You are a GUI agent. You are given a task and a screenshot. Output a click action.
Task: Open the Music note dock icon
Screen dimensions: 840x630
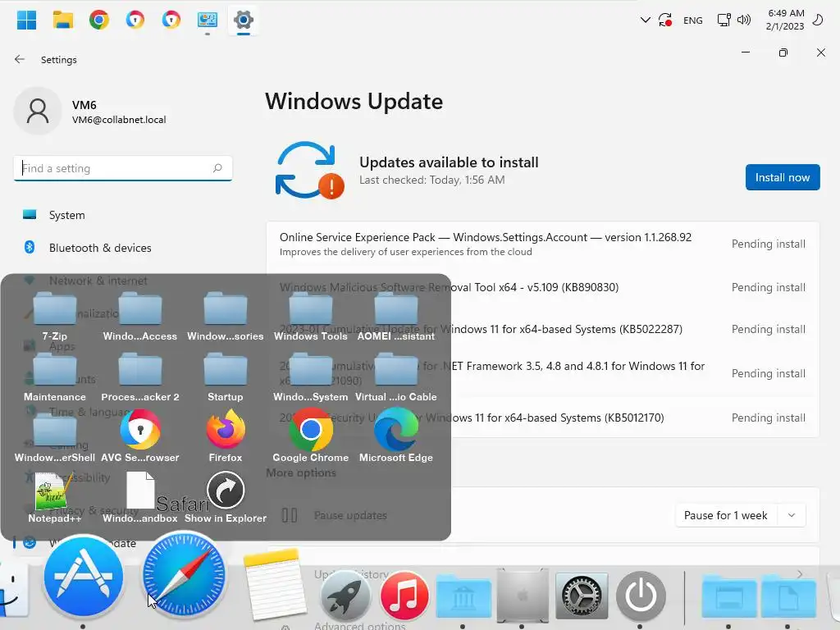point(404,596)
